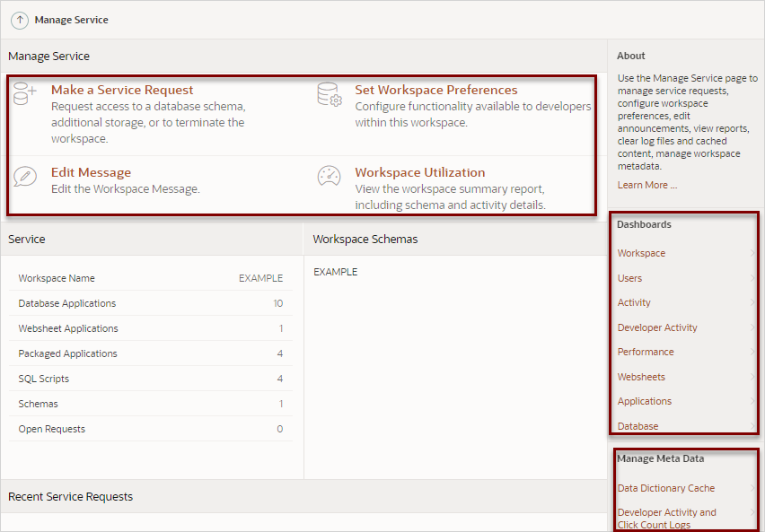
Task: Click the Workspace Utilization gauge icon
Action: coord(330,176)
